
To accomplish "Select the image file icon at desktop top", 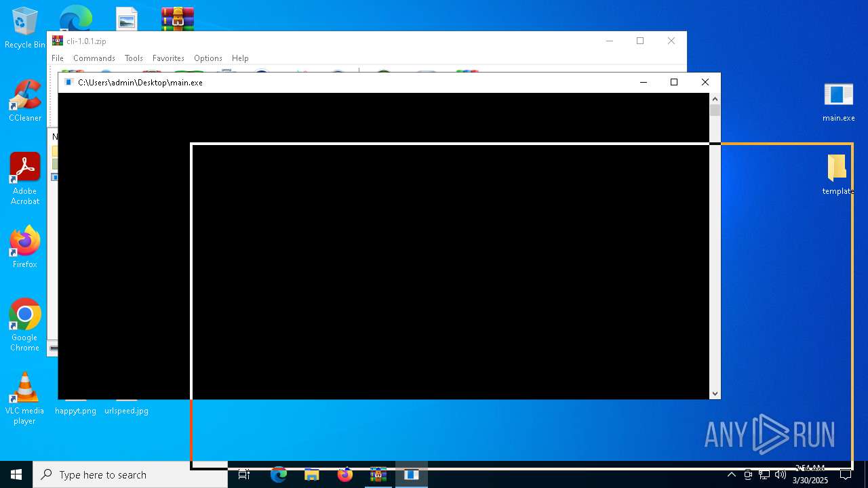I will click(127, 19).
